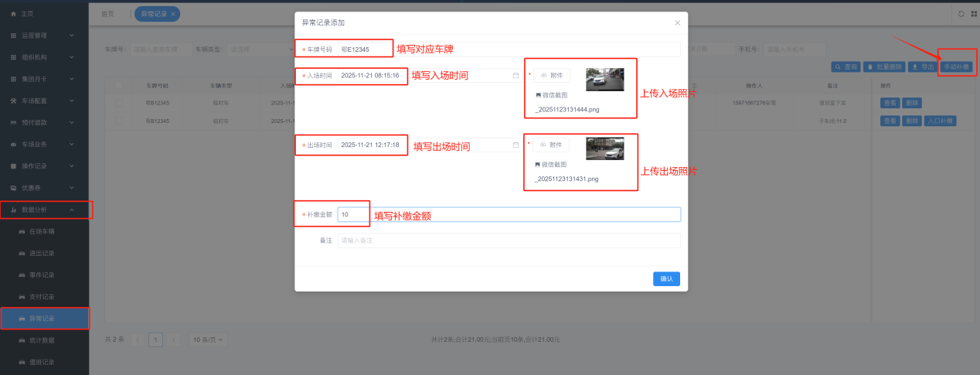
Task: Click the 备注 input field
Action: point(509,240)
